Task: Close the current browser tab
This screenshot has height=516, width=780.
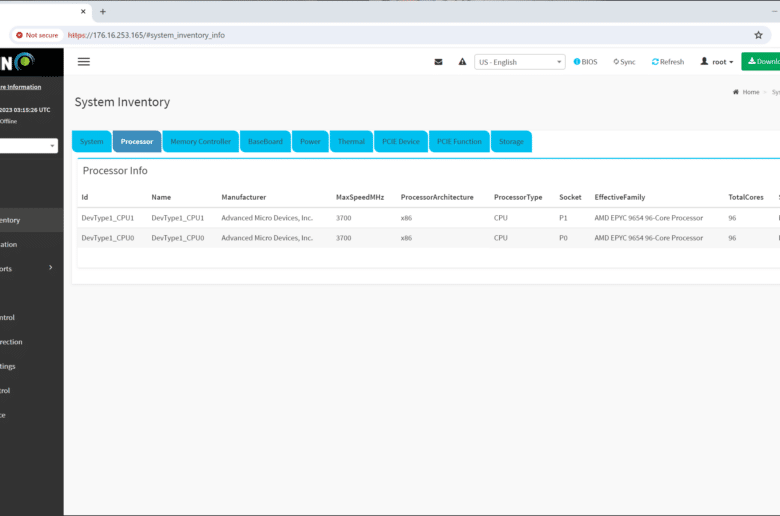Action: [x=83, y=11]
